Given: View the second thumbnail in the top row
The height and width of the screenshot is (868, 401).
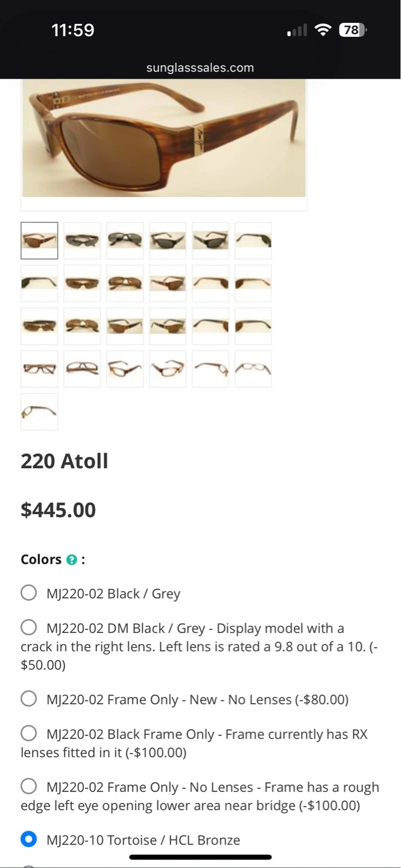Looking at the screenshot, I should click(82, 241).
